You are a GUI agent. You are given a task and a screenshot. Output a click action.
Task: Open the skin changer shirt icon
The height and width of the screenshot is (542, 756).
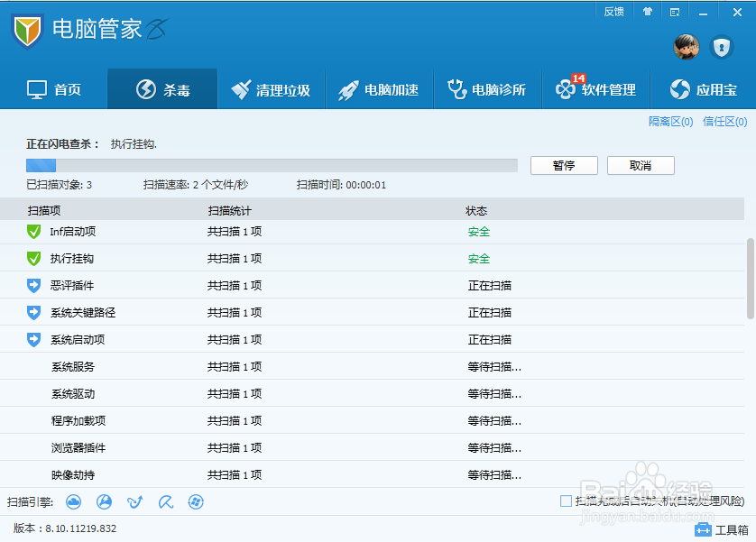[x=648, y=12]
